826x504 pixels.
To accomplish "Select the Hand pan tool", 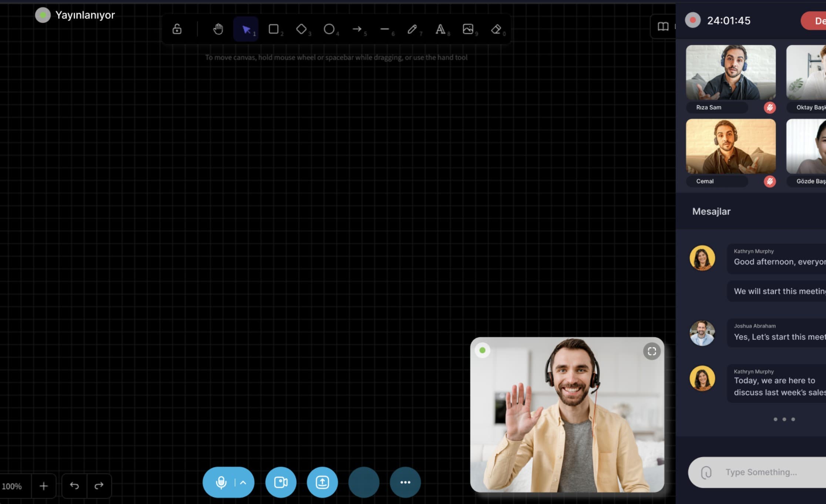I will (218, 29).
